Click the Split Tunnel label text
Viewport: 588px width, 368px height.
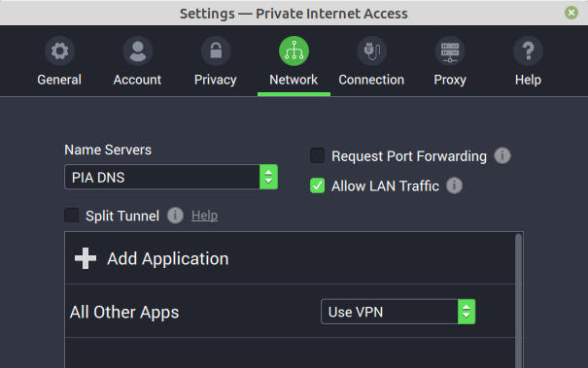pyautogui.click(x=122, y=216)
